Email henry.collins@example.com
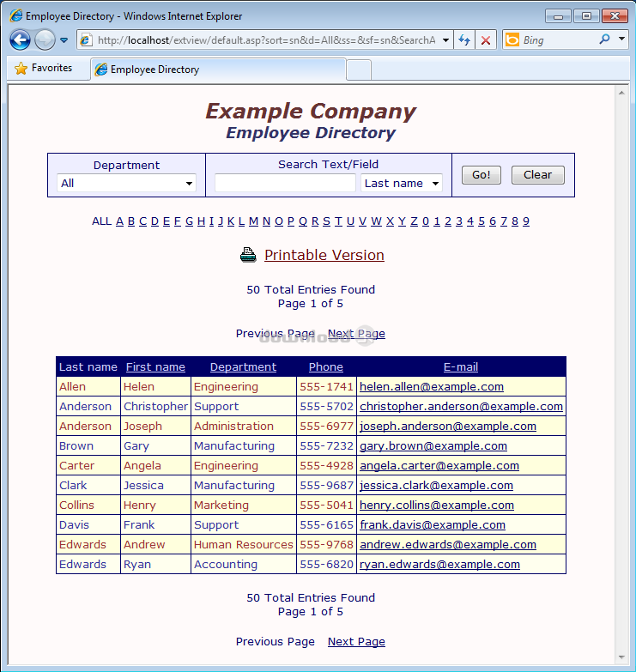 [437, 505]
